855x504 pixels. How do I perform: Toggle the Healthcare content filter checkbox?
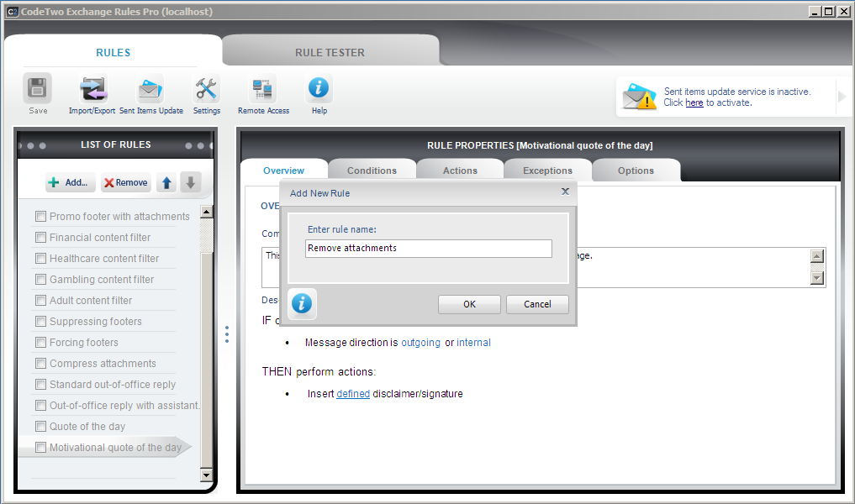point(40,258)
